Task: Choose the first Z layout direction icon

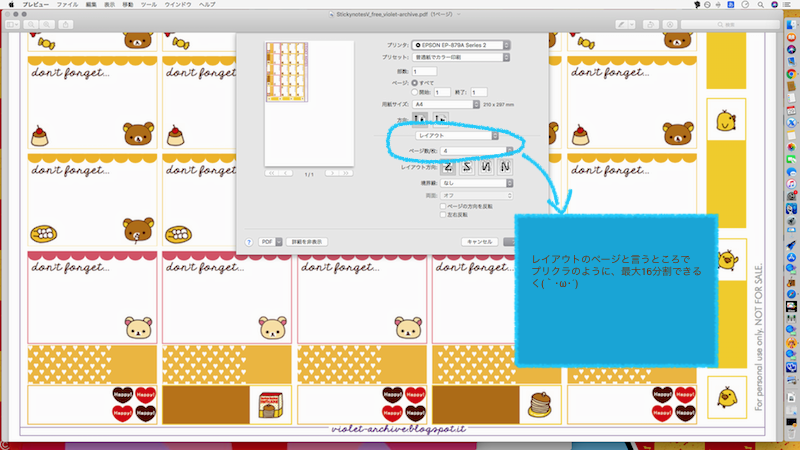Action: pos(448,167)
